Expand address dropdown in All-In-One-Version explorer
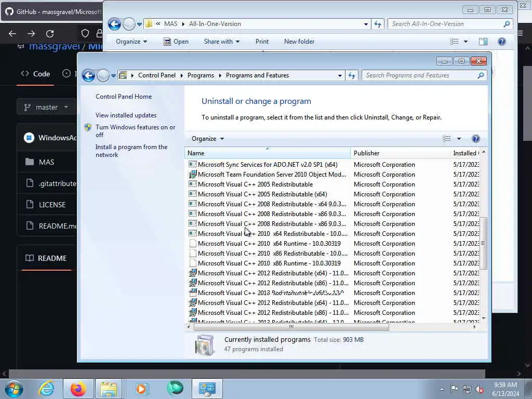Image resolution: width=532 pixels, height=399 pixels. (x=366, y=24)
